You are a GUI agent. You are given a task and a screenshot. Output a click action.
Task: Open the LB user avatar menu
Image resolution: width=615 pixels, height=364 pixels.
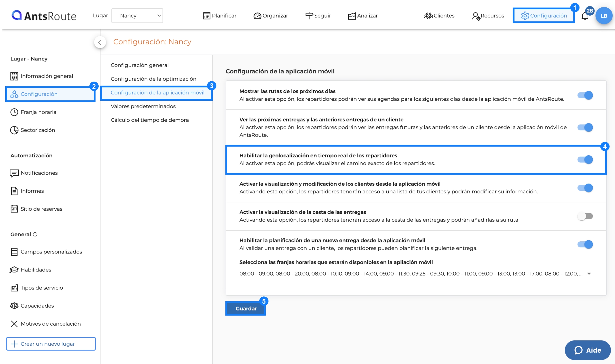coord(604,16)
